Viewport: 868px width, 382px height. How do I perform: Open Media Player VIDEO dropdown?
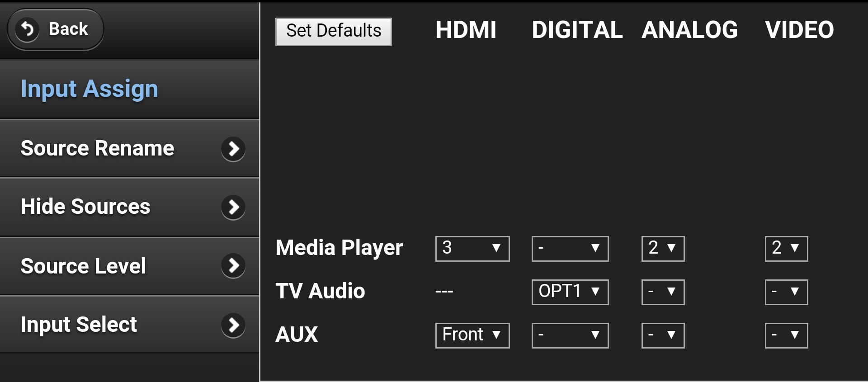(x=786, y=249)
